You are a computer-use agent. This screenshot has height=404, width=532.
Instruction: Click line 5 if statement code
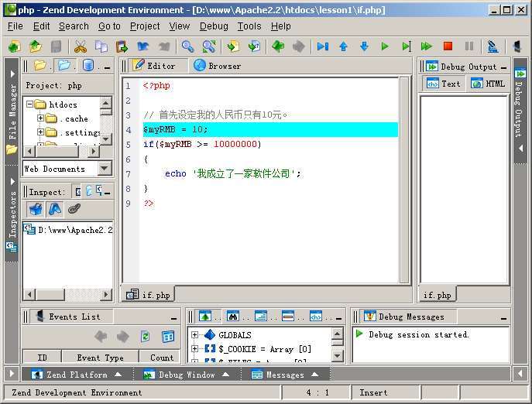click(202, 144)
